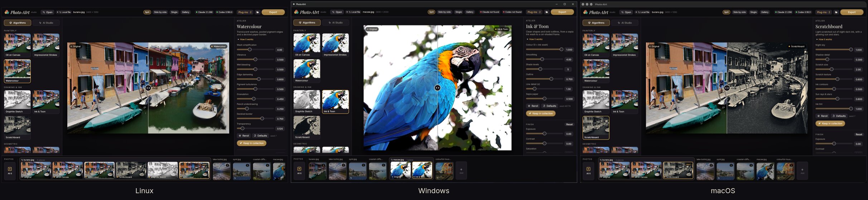Click Codex not found status in Windows window

512,12
